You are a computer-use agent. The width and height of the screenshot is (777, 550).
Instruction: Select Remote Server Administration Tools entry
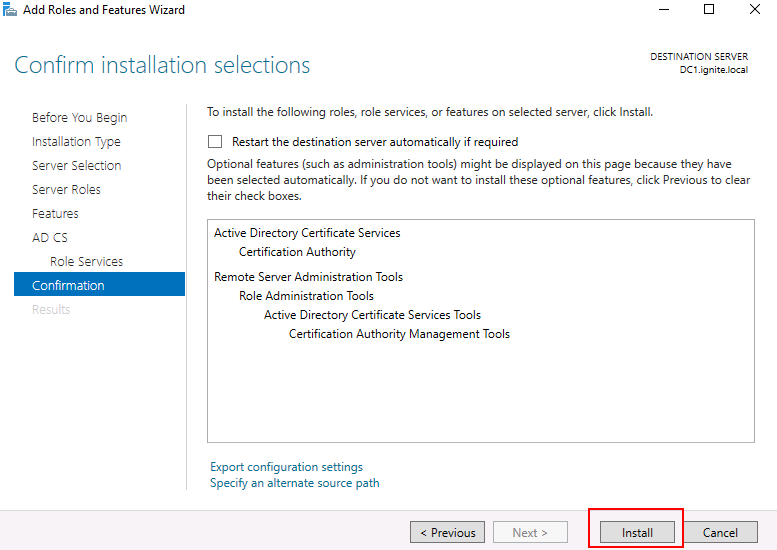[x=308, y=276]
